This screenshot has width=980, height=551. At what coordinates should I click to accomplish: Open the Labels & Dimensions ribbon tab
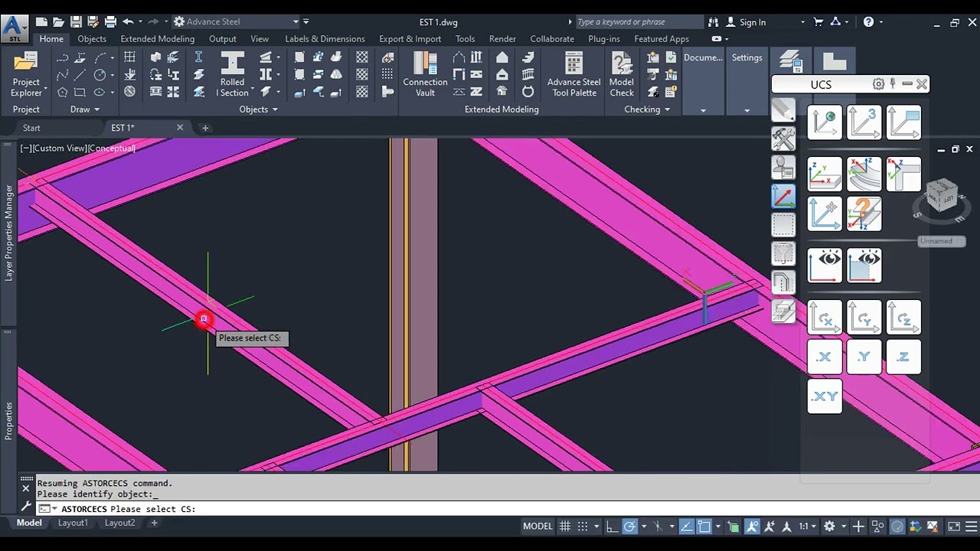325,39
